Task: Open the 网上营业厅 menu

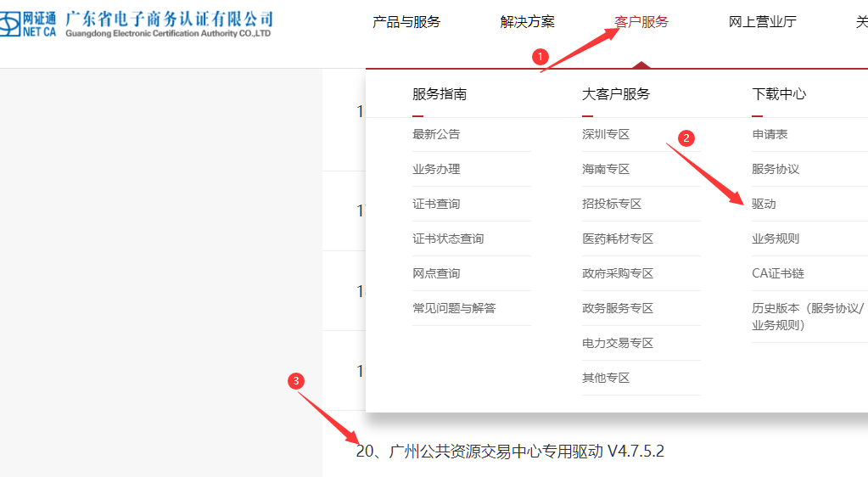Action: (x=762, y=22)
